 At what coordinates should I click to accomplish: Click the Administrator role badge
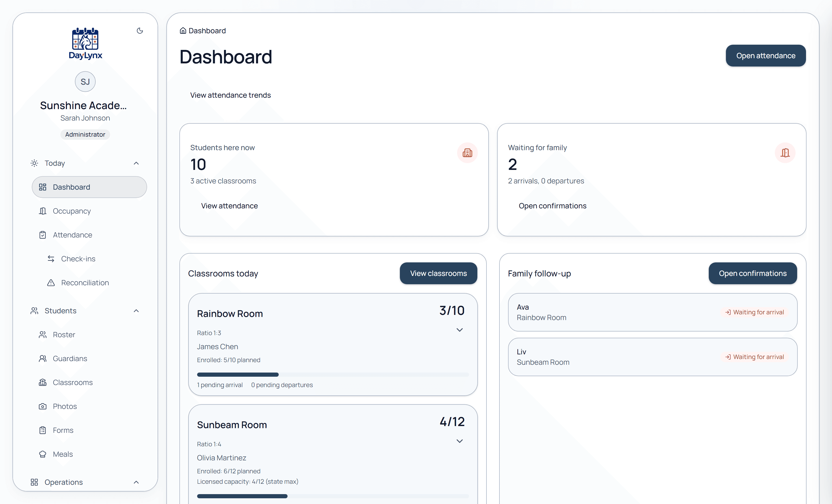click(85, 135)
